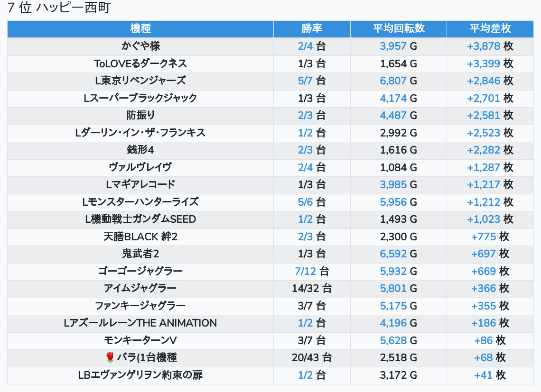Select the +3,878 average difference value
Viewport: 541px width, 392px height.
(484, 46)
